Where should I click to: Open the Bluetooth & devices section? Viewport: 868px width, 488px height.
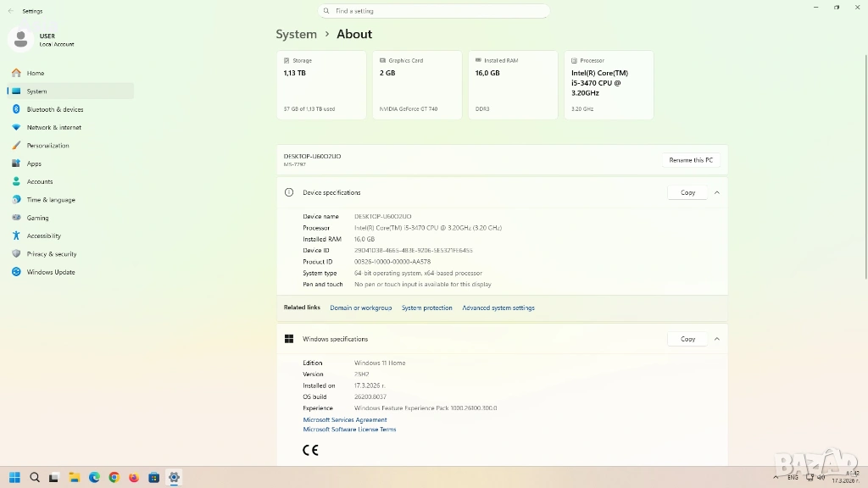[54, 109]
